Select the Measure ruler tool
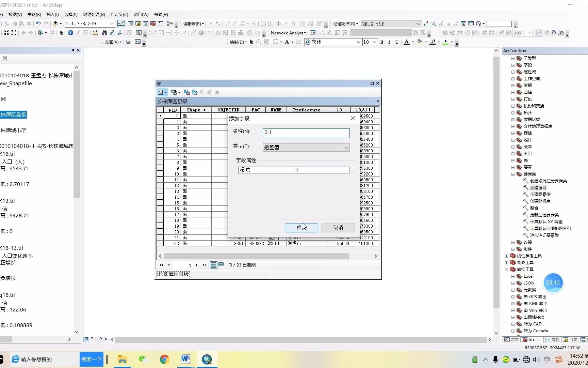The height and width of the screenshot is (368, 588). (x=95, y=33)
